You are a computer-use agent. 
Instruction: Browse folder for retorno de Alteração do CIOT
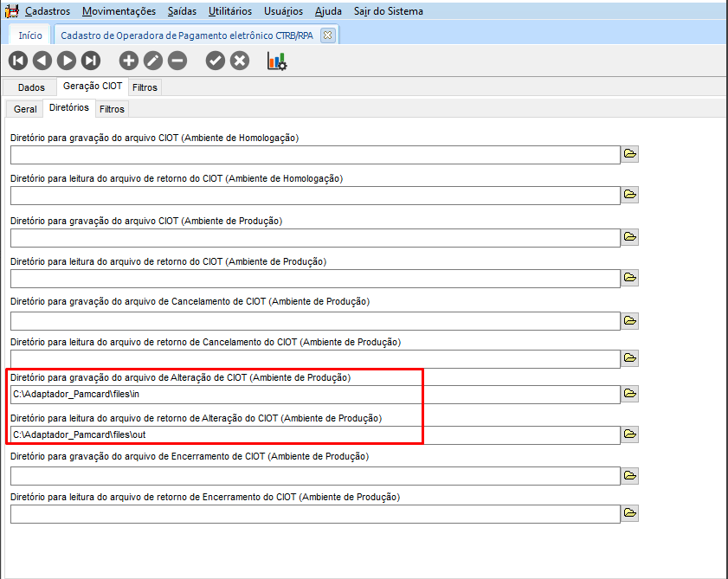[x=630, y=434]
